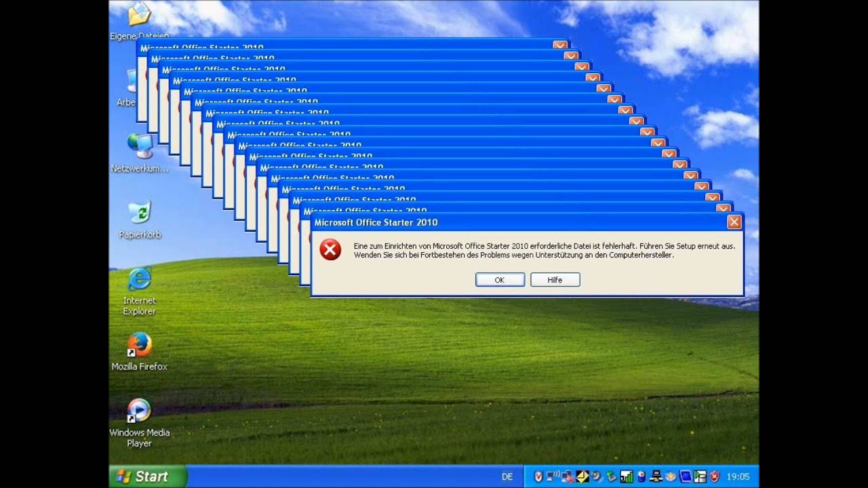Close the frontmost Microsoft Office Starter 2010 dialog

click(734, 222)
